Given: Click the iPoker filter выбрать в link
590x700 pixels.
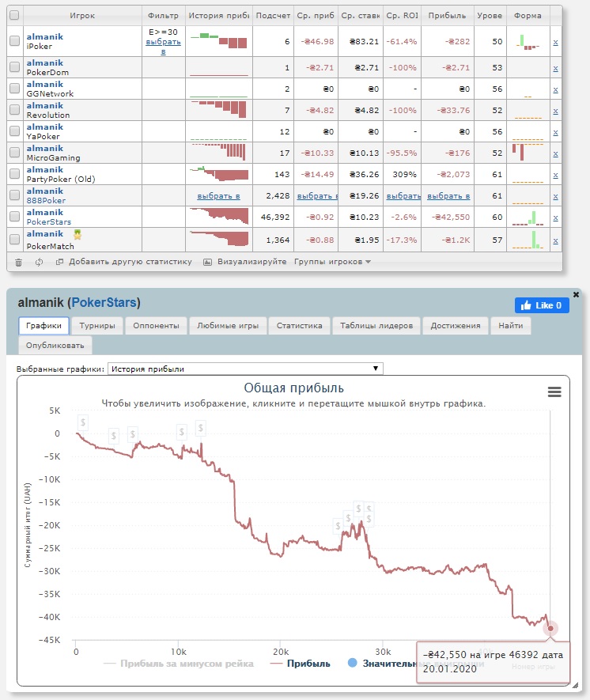Looking at the screenshot, I should tap(164, 47).
